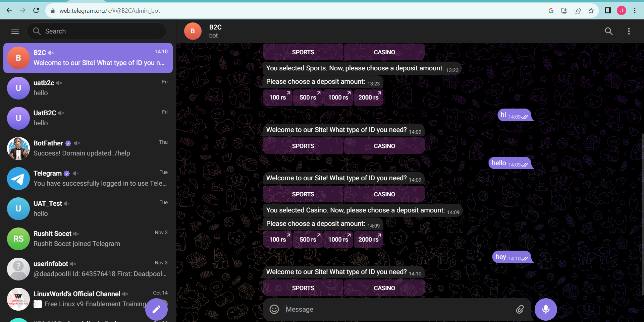
Task: Choose 100 rs under the 14:09 deposit prompt
Action: coord(278,240)
